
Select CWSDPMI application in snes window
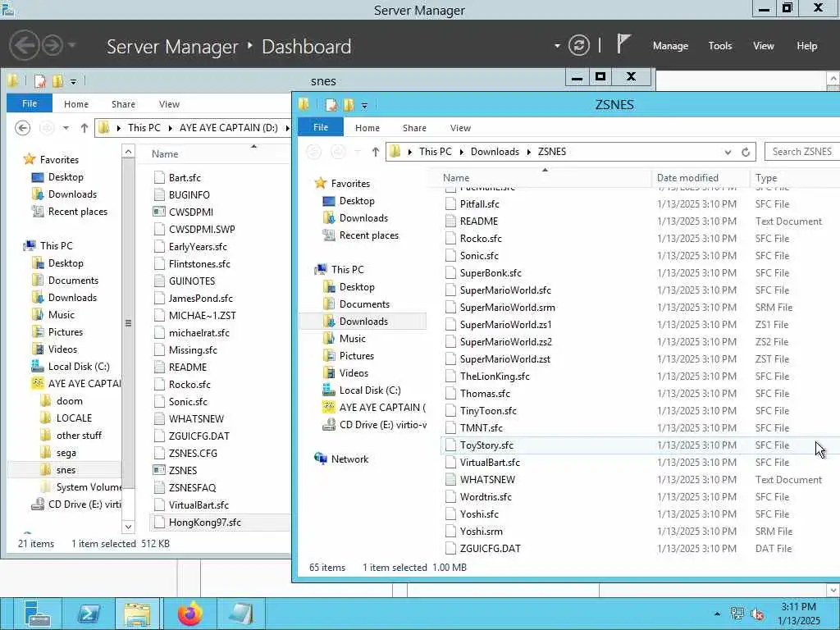(190, 212)
